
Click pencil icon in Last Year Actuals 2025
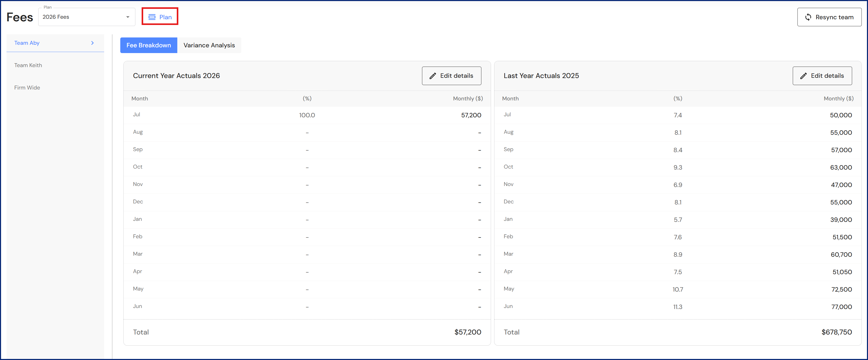[803, 76]
